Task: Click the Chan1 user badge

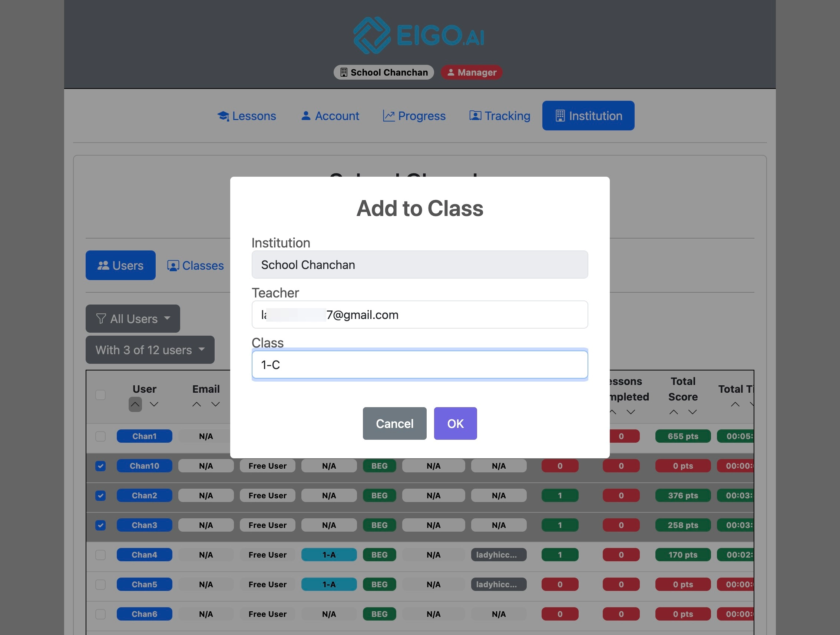Action: [144, 436]
